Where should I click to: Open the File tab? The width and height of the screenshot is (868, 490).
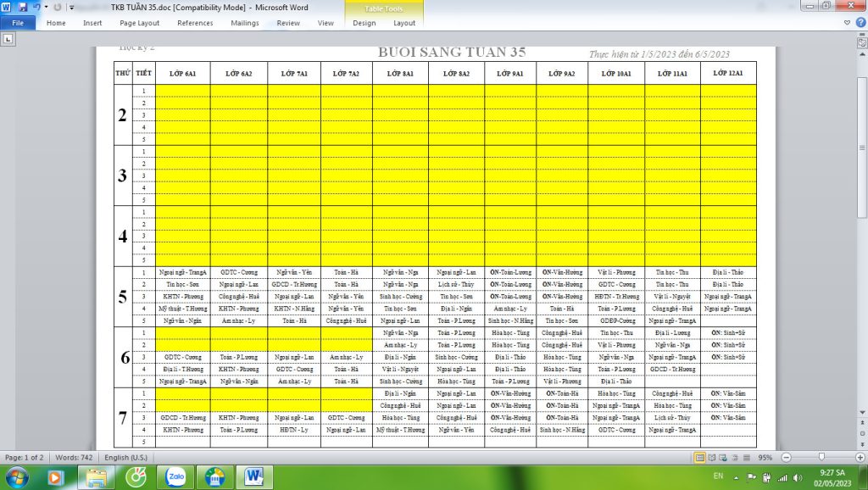(17, 23)
